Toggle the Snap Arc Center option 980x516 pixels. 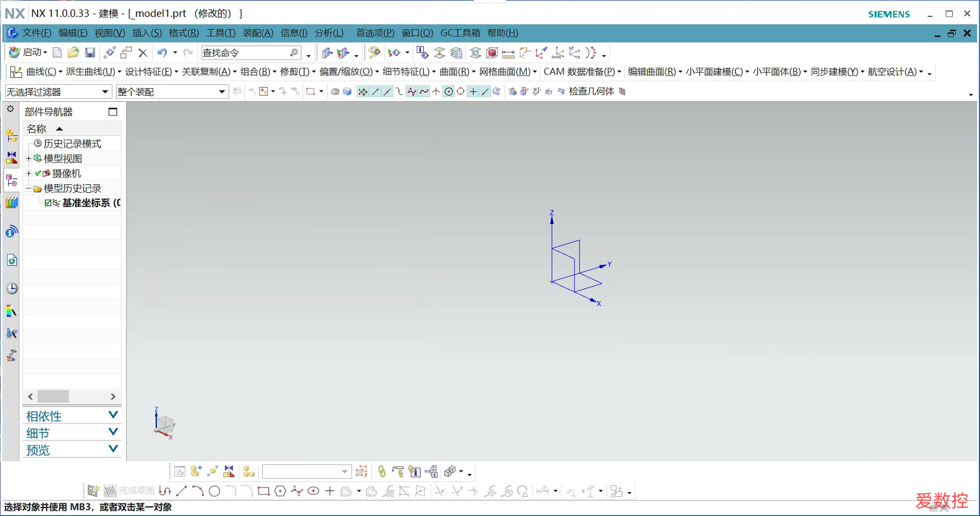[x=448, y=92]
